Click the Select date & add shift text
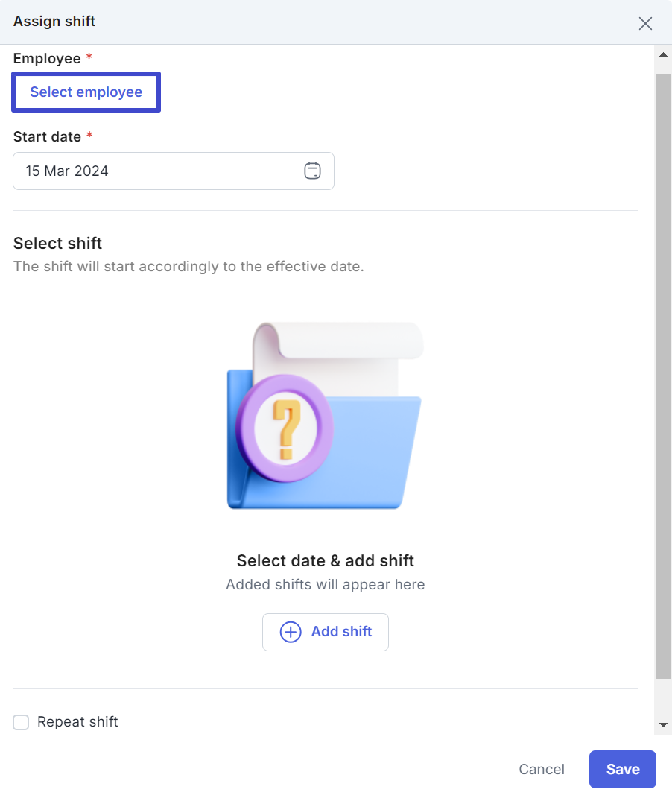 (x=325, y=561)
